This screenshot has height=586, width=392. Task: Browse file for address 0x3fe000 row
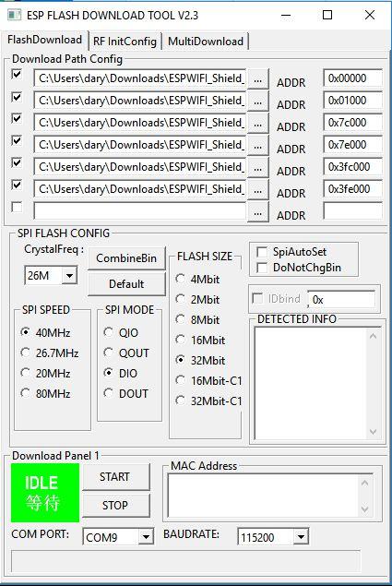(x=258, y=189)
